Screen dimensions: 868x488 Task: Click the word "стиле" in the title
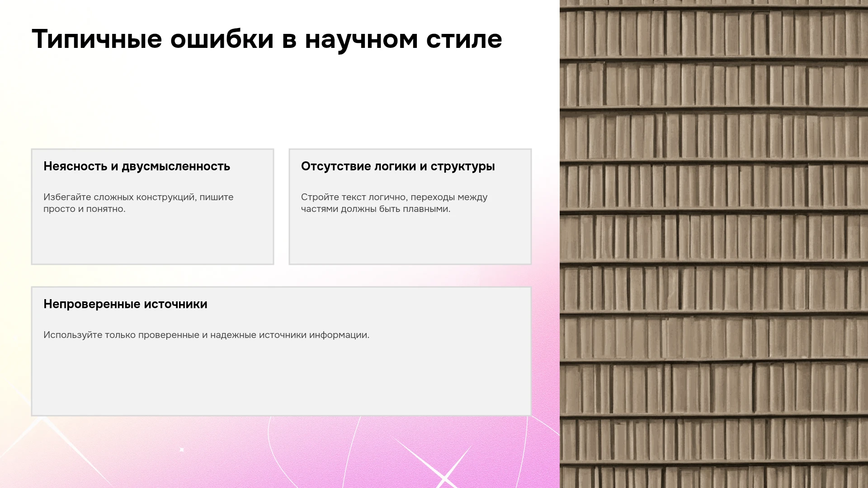464,39
